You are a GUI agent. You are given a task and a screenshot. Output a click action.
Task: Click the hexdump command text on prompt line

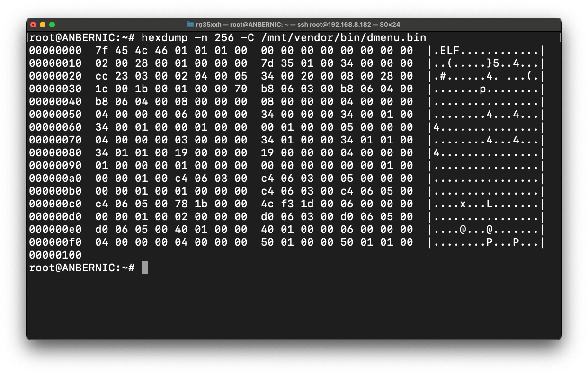tap(165, 37)
